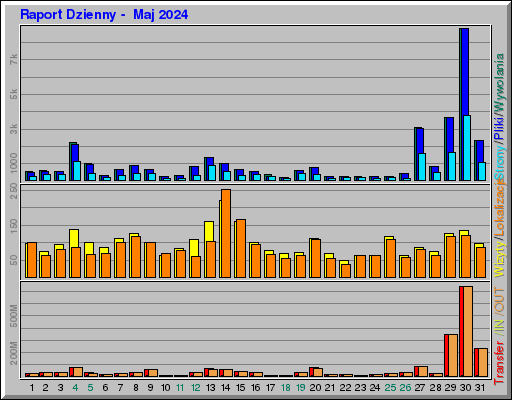The height and width of the screenshot is (400, 512).
Task: Click the '200M' axis value
Action: click(13, 353)
